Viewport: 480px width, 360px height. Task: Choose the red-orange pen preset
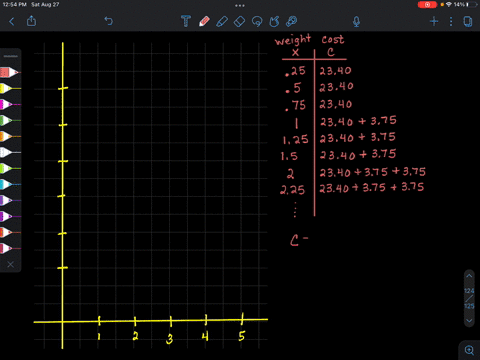tap(10, 232)
